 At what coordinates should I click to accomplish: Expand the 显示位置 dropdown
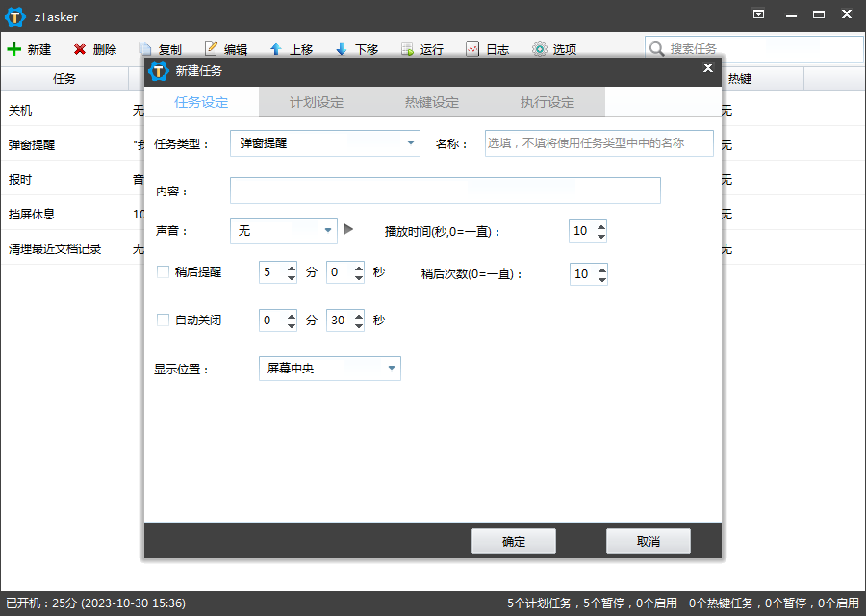[x=392, y=369]
